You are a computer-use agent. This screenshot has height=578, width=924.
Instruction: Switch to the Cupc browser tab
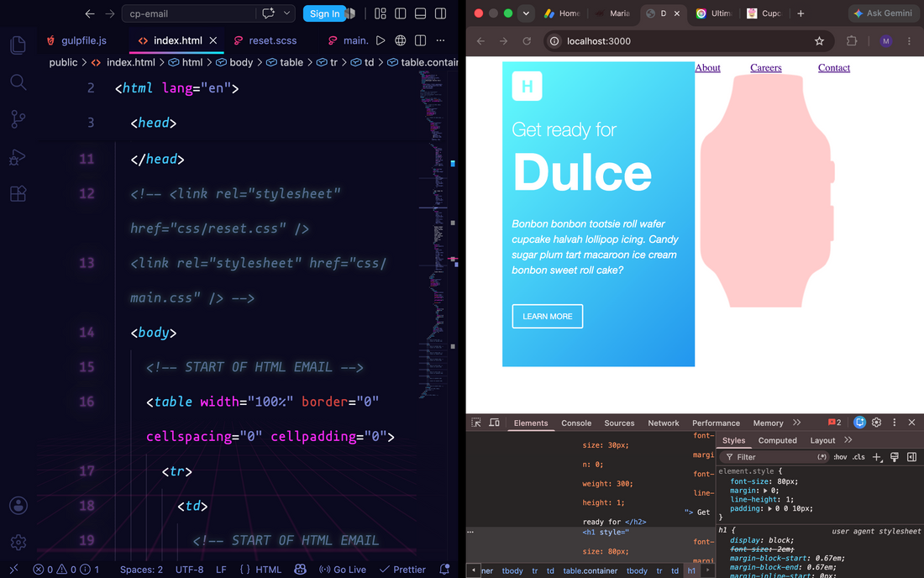coord(764,13)
